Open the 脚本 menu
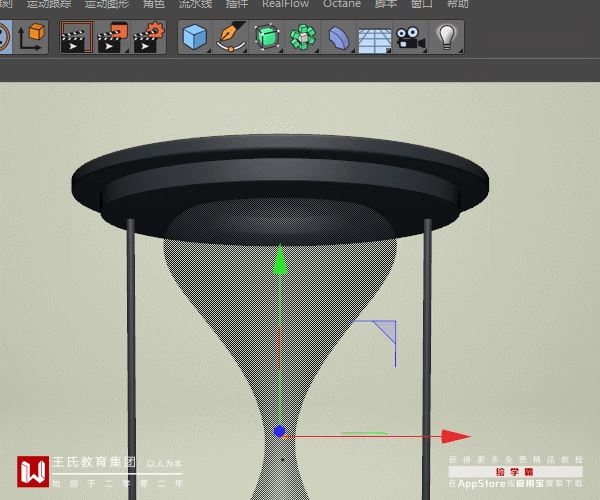The image size is (600, 500). point(386,4)
